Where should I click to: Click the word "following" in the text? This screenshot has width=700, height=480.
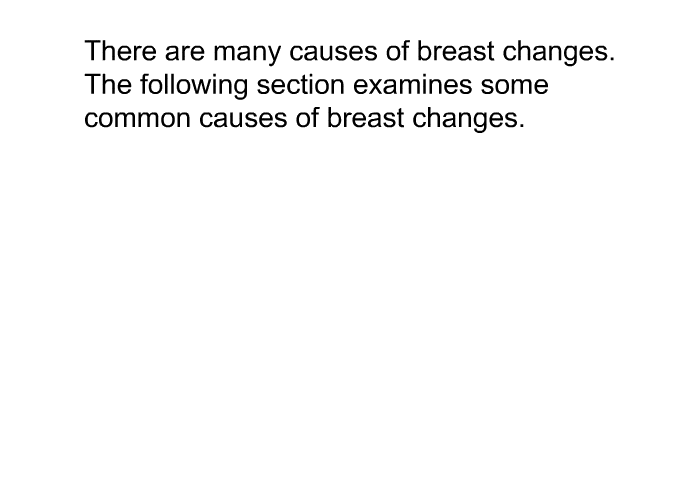[194, 86]
